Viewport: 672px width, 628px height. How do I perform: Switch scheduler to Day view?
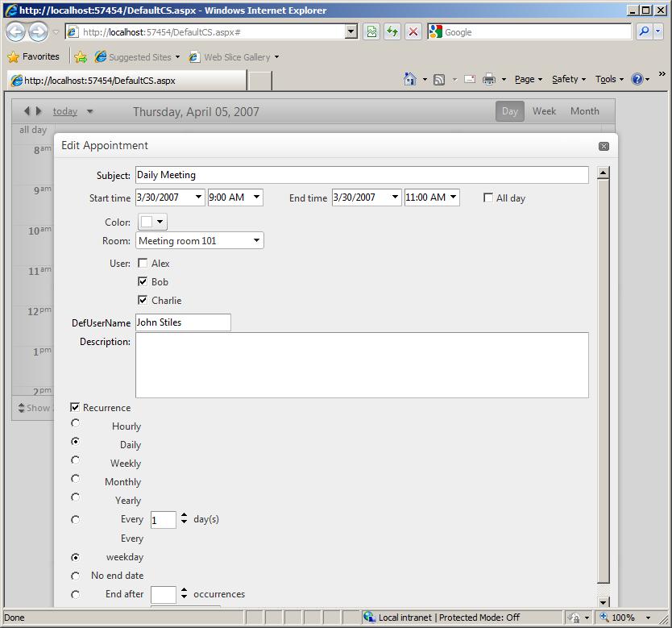[x=509, y=111]
